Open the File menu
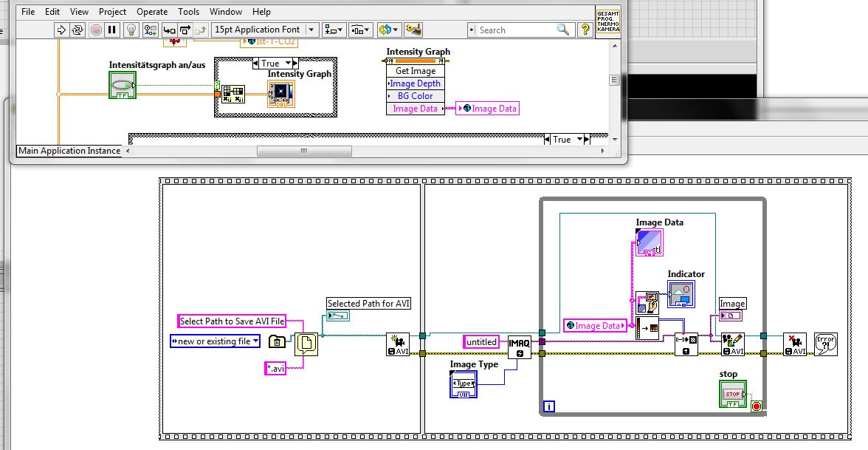Image resolution: width=868 pixels, height=450 pixels. (28, 12)
